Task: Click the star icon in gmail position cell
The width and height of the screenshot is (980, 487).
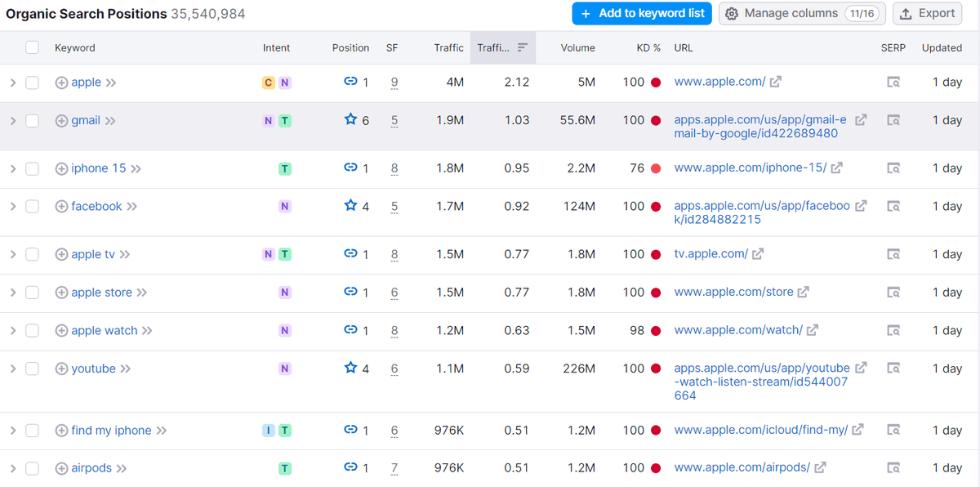Action: [x=350, y=120]
